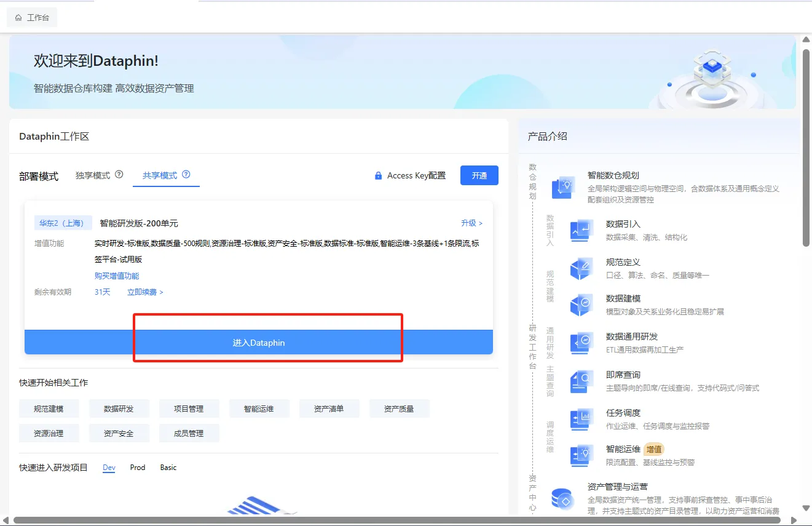Click the 进入Dataphin button
Viewport: 812px width, 526px height.
[x=259, y=342]
